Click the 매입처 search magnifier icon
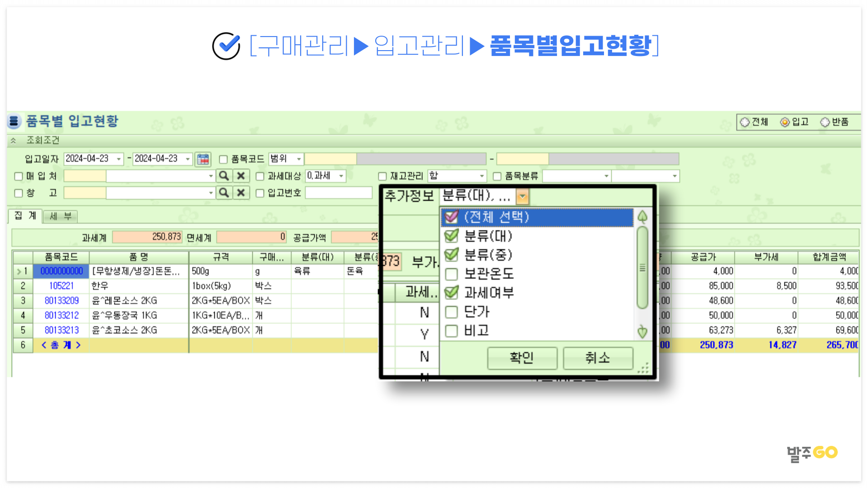The height and width of the screenshot is (488, 868). pos(224,176)
